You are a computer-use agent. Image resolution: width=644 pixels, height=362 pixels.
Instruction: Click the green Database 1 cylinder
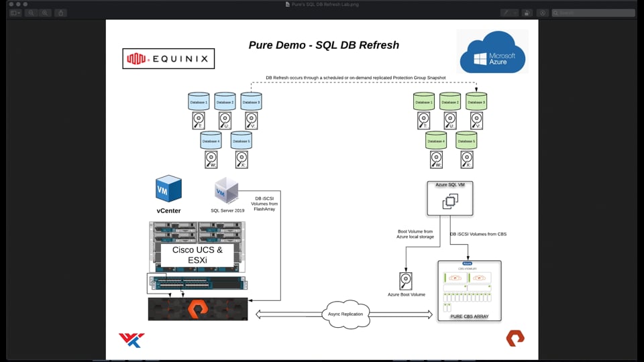point(424,101)
